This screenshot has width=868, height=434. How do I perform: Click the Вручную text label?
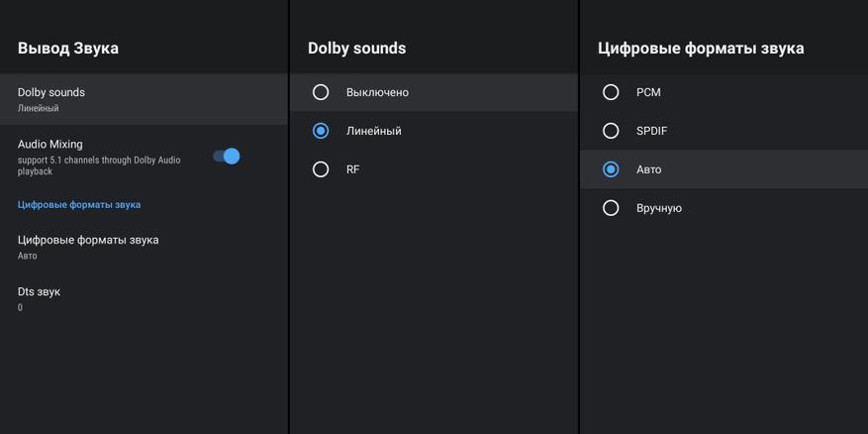coord(659,208)
